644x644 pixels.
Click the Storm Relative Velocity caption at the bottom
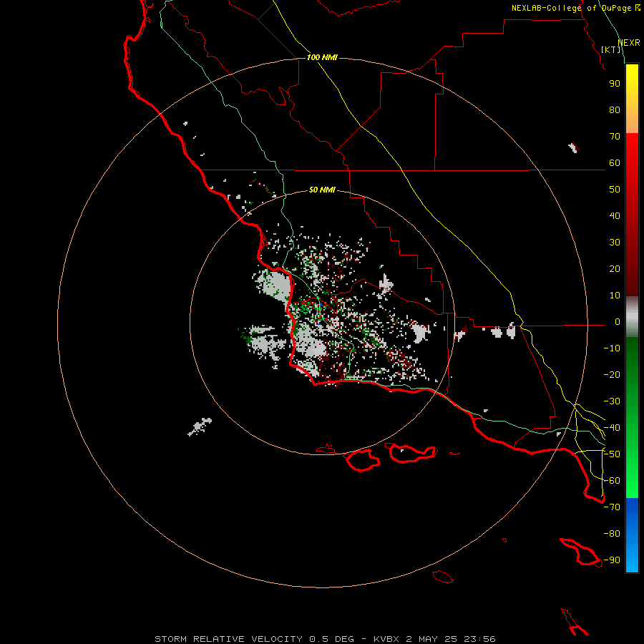(x=325, y=639)
